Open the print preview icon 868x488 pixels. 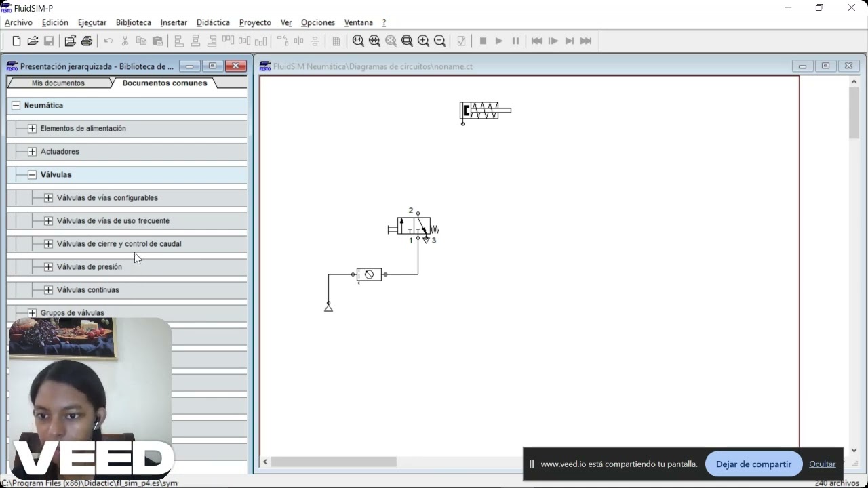[70, 41]
